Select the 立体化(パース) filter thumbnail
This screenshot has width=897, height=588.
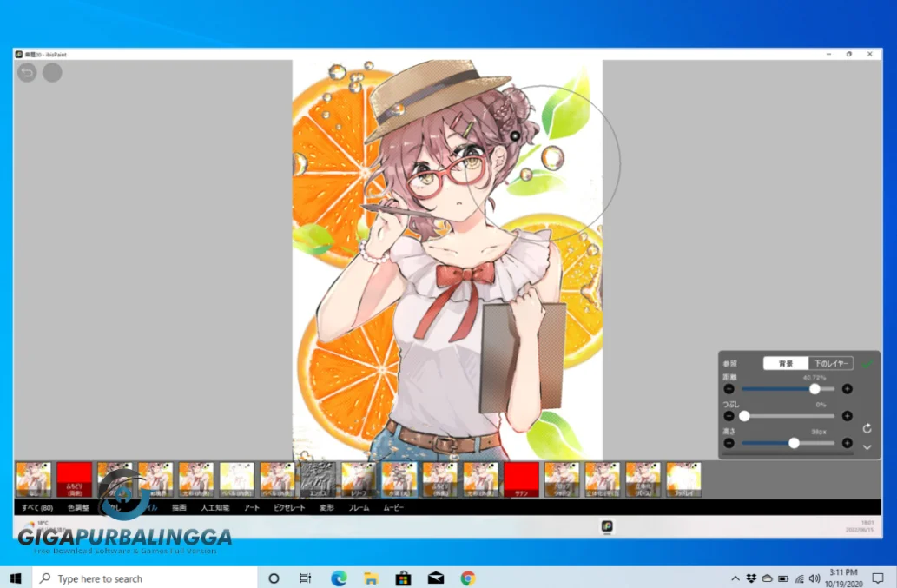tap(643, 479)
